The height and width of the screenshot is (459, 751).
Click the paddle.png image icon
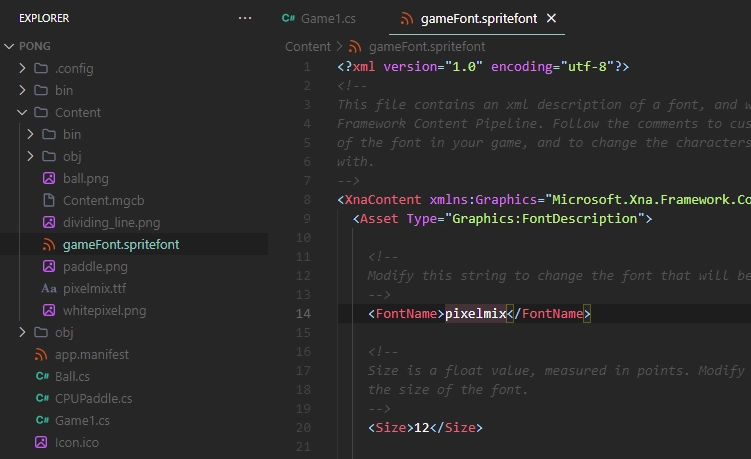pos(49,266)
